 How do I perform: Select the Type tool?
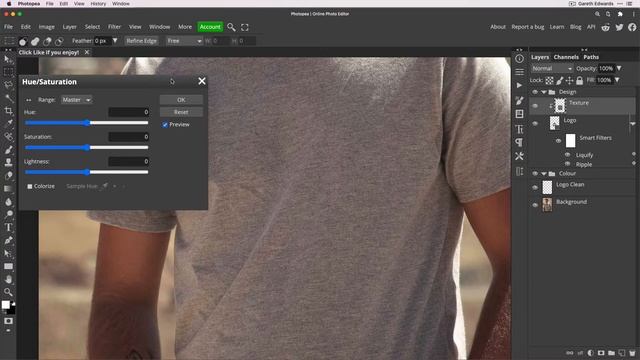pyautogui.click(x=8, y=227)
